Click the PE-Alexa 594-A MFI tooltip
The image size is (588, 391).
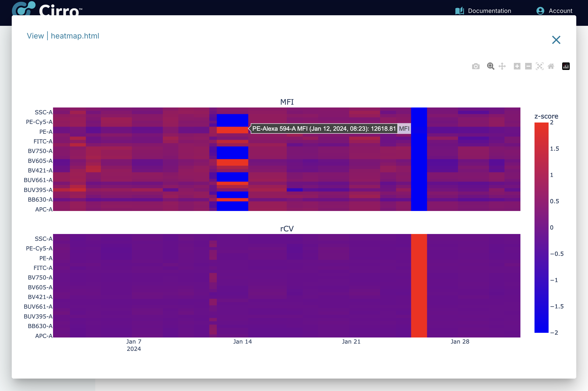tap(324, 129)
